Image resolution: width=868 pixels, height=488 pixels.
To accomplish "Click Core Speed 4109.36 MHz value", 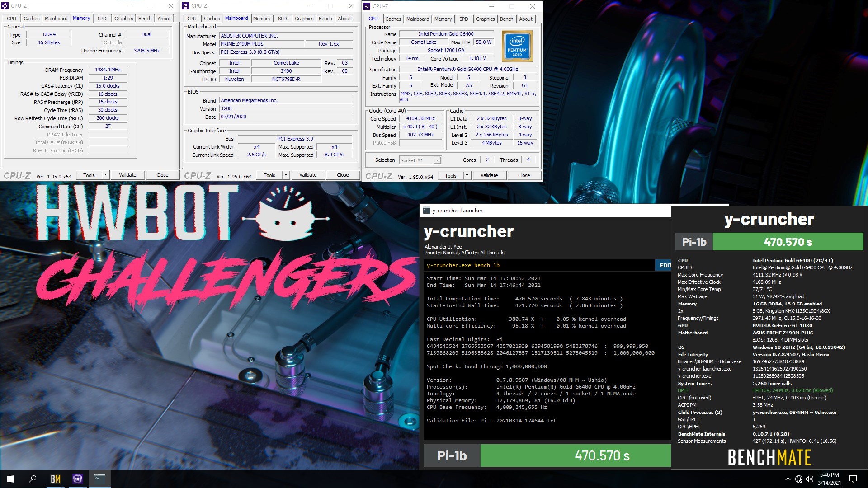I will pyautogui.click(x=420, y=118).
